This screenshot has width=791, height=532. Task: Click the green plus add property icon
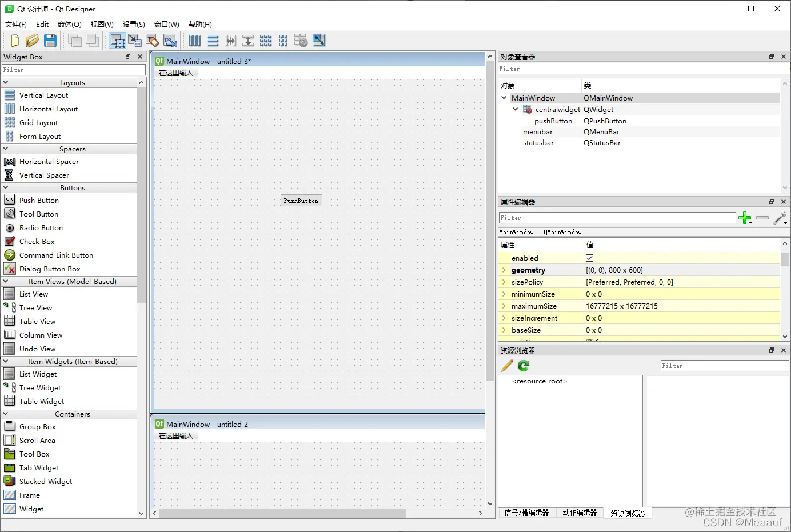coord(745,218)
